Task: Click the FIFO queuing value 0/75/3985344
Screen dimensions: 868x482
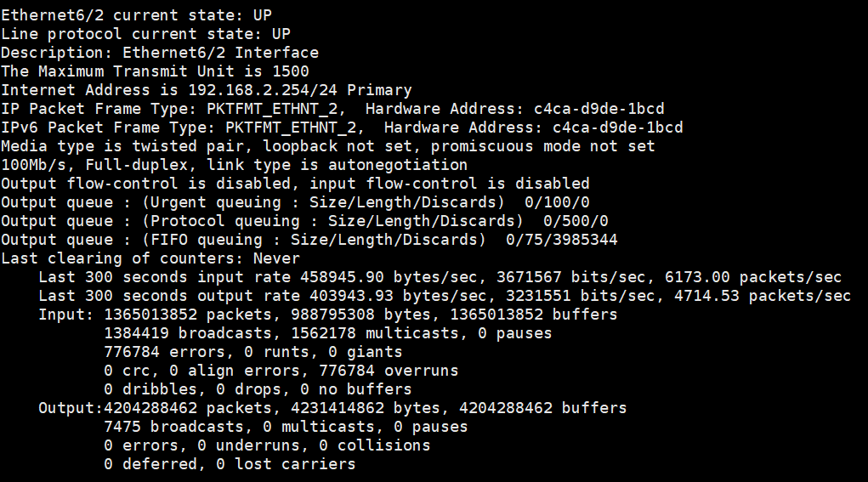Action: [x=561, y=240]
